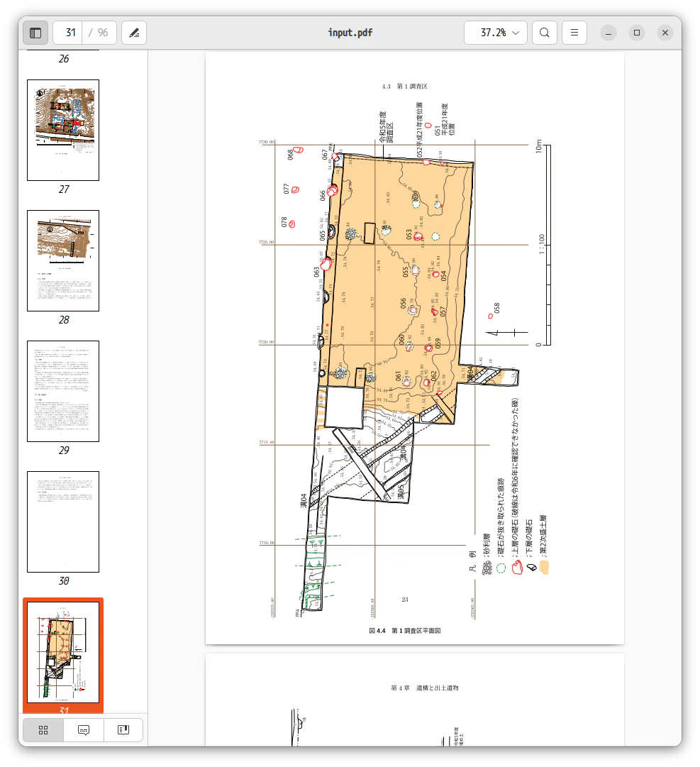
Task: Click the legend entry 第2次盛土層
Action: coord(543,536)
